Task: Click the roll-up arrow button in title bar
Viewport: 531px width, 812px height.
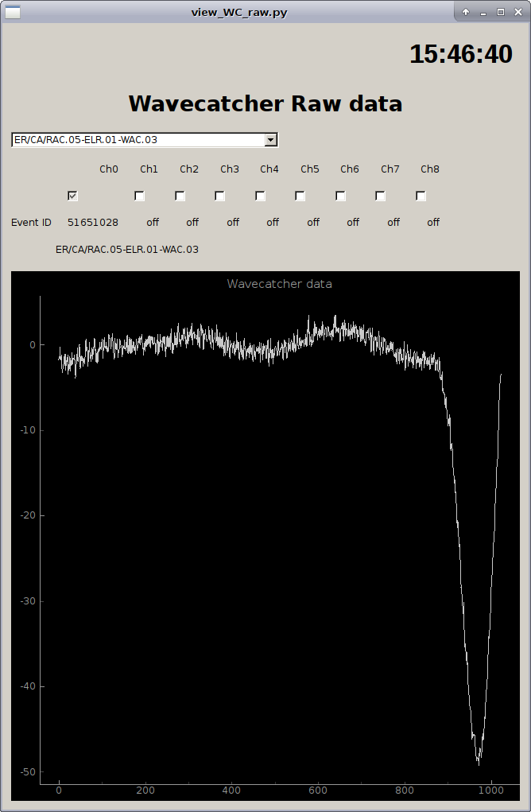Action: point(466,12)
